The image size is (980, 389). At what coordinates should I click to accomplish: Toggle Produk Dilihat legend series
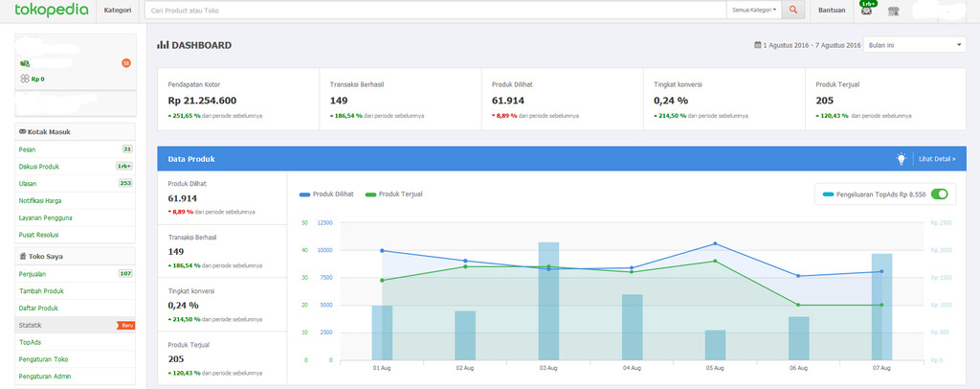326,194
